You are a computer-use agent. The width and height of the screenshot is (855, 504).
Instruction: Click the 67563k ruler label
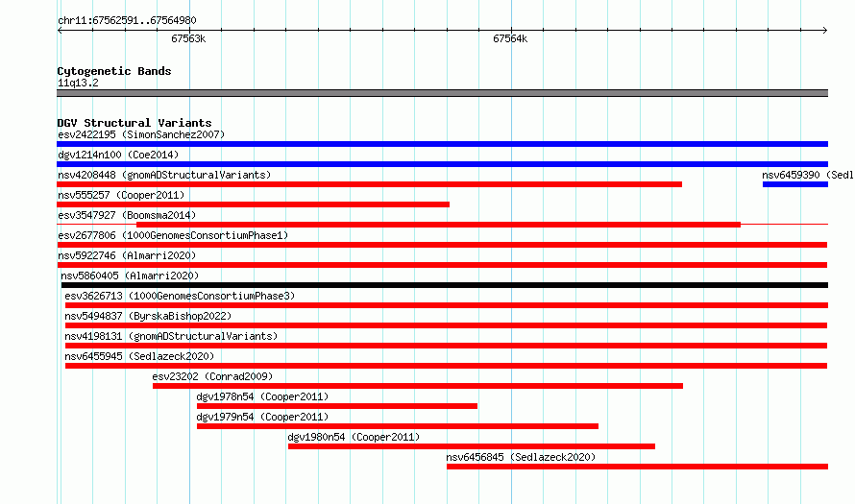[x=188, y=38]
